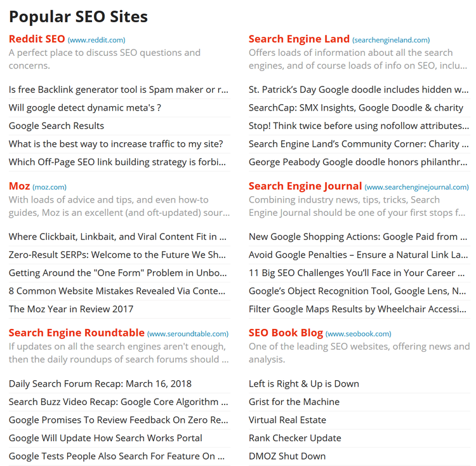This screenshot has width=476, height=466.
Task: Visit the www.seobook.com URL link
Action: pyautogui.click(x=358, y=334)
